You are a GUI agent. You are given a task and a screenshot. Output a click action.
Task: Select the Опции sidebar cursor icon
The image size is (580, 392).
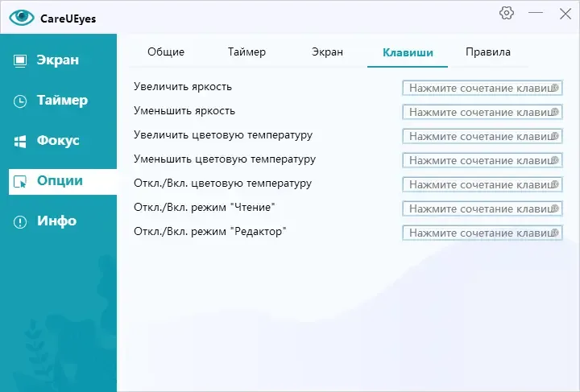coord(20,182)
